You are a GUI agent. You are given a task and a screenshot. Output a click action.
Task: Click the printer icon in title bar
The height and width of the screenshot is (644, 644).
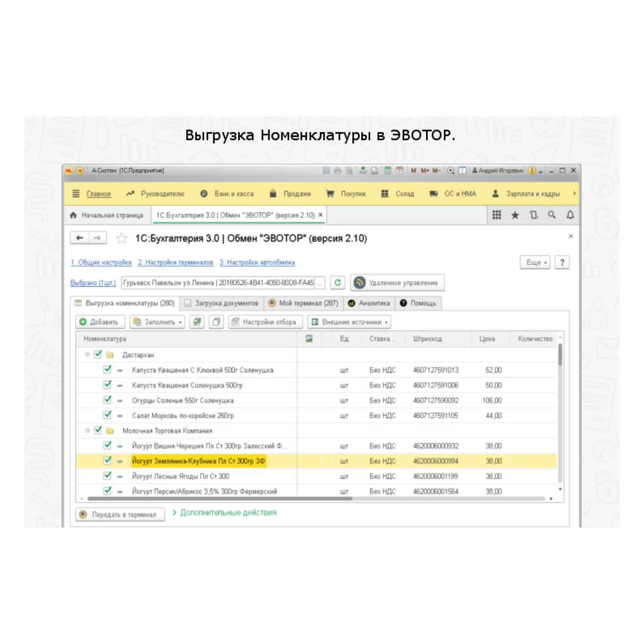click(337, 171)
